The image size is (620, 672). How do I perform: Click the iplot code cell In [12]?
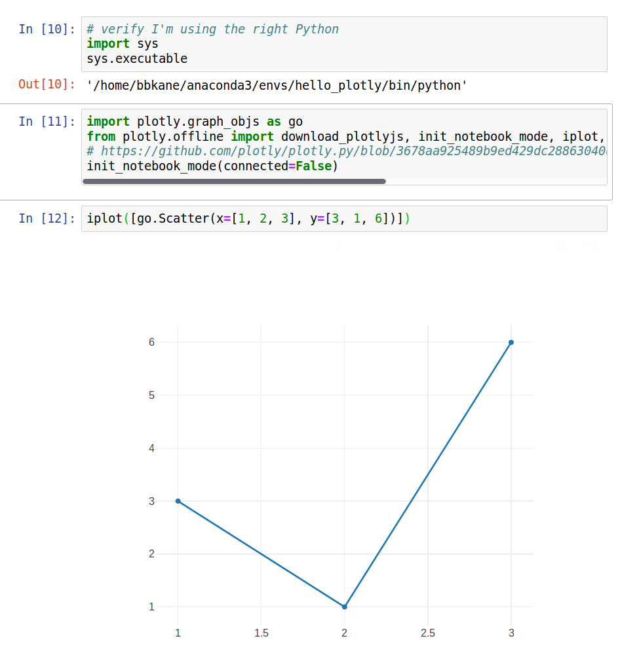click(344, 219)
